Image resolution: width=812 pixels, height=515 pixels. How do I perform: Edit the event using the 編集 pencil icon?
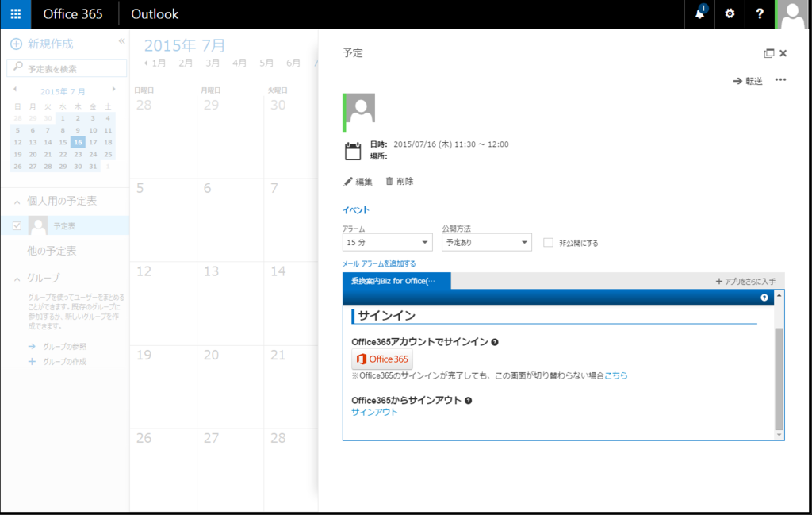click(358, 181)
